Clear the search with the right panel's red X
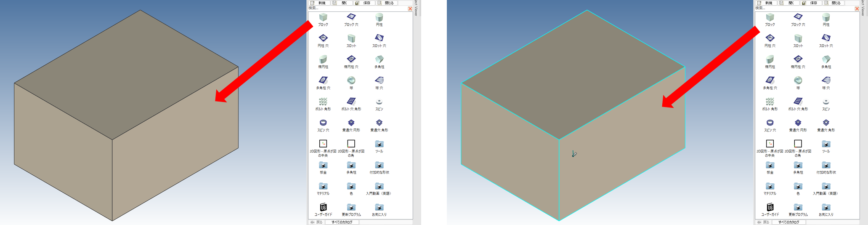This screenshot has width=868, height=225. [x=857, y=8]
